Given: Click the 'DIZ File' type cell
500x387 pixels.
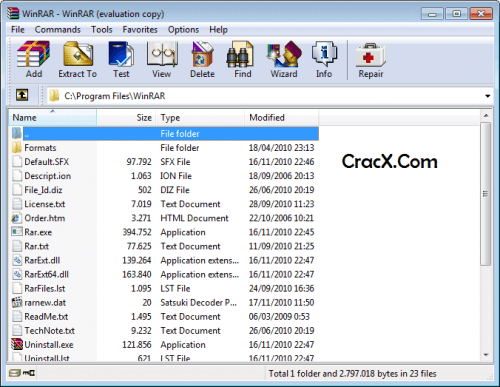Looking at the screenshot, I should [175, 190].
